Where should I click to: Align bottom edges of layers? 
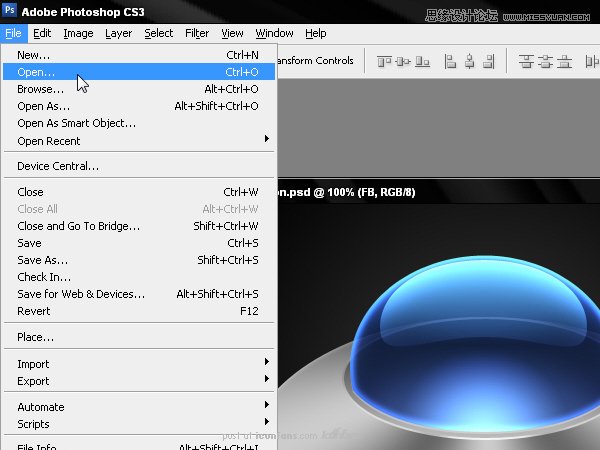coord(422,61)
